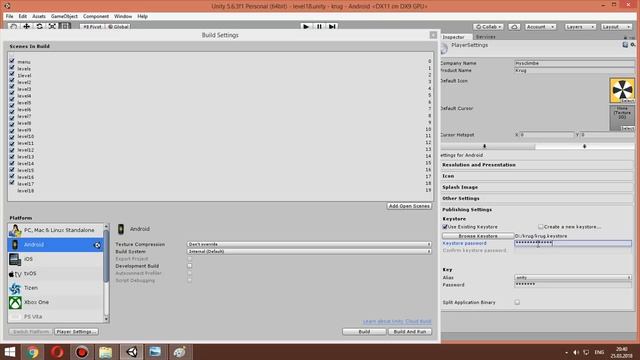
Task: Focus the Keystore password field
Action: 573,243
